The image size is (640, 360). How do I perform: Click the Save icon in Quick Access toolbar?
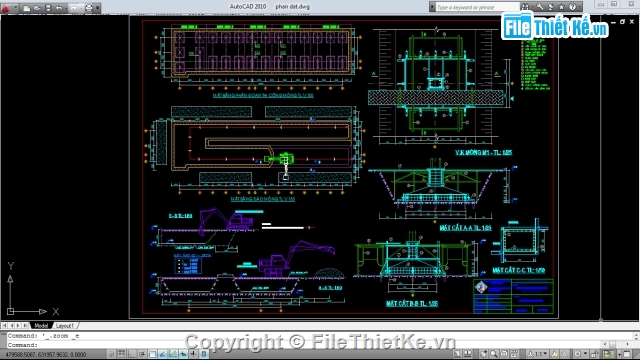click(48, 8)
